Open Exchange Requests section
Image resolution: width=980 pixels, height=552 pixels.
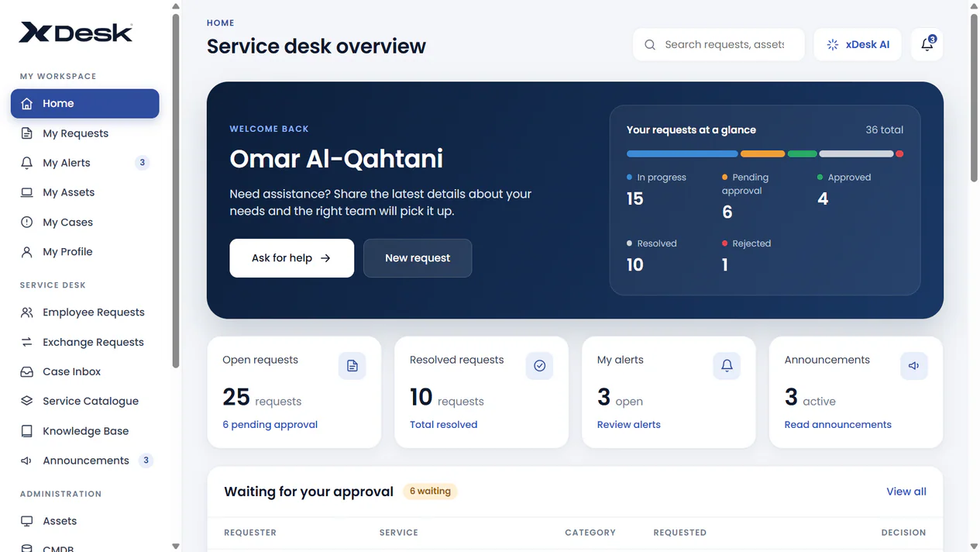(x=85, y=342)
